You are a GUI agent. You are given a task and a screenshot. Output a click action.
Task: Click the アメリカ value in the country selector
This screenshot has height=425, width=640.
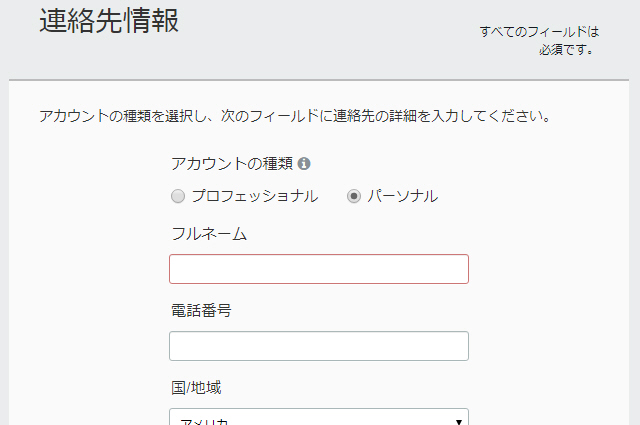pyautogui.click(x=203, y=421)
